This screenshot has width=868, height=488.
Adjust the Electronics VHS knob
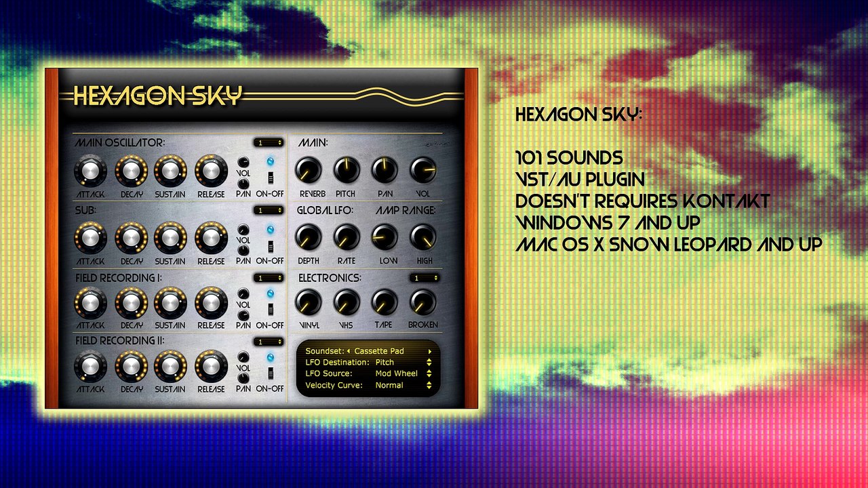[x=346, y=302]
